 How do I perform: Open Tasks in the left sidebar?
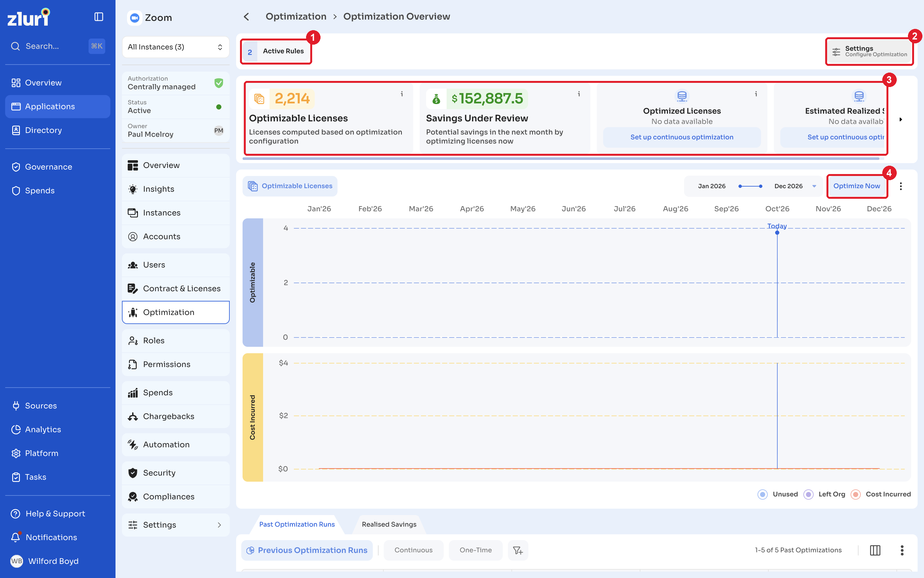point(36,477)
